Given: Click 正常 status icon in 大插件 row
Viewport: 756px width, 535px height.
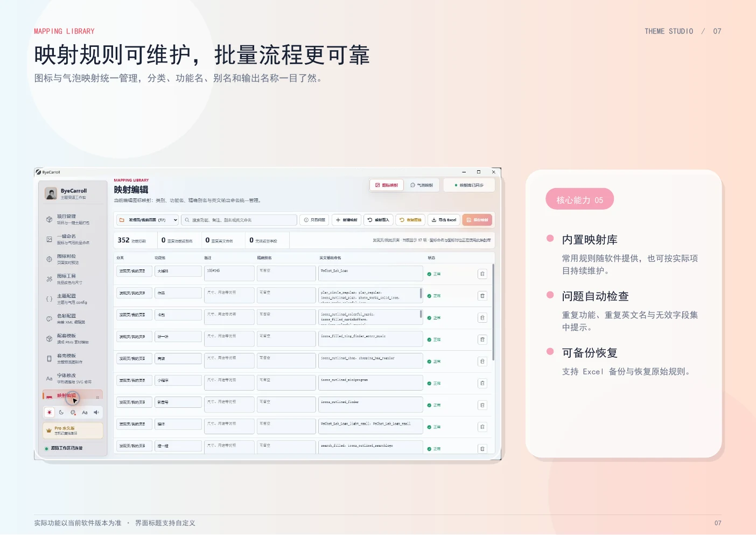Looking at the screenshot, I should pos(429,274).
